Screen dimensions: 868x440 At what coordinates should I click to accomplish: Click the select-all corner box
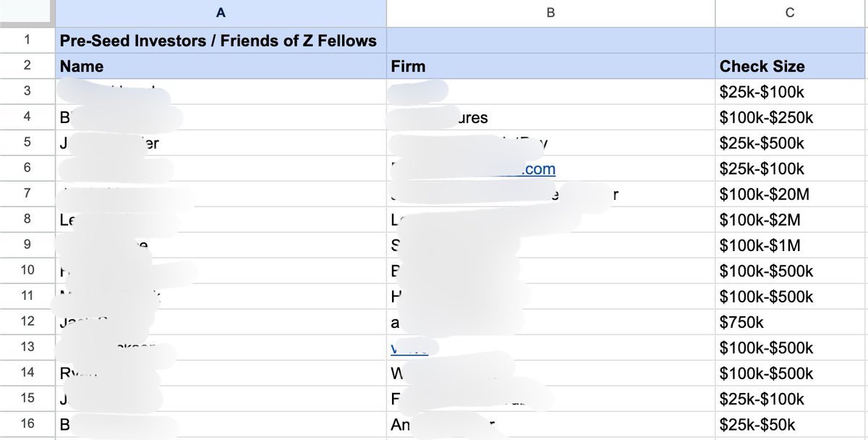27,12
